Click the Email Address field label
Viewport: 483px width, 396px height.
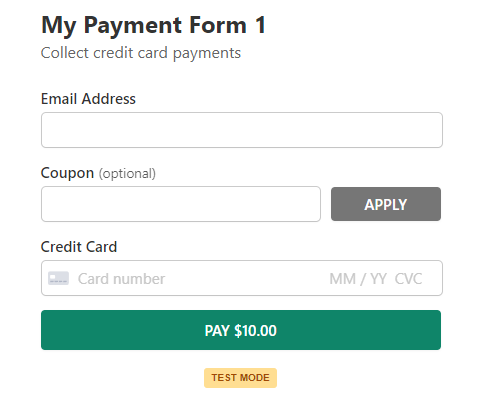click(88, 99)
